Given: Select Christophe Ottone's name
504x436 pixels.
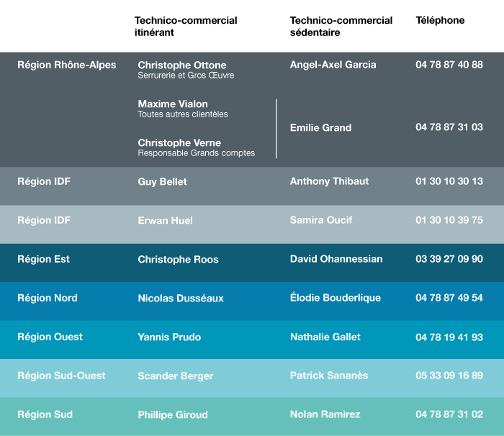Looking at the screenshot, I should click(x=182, y=65).
